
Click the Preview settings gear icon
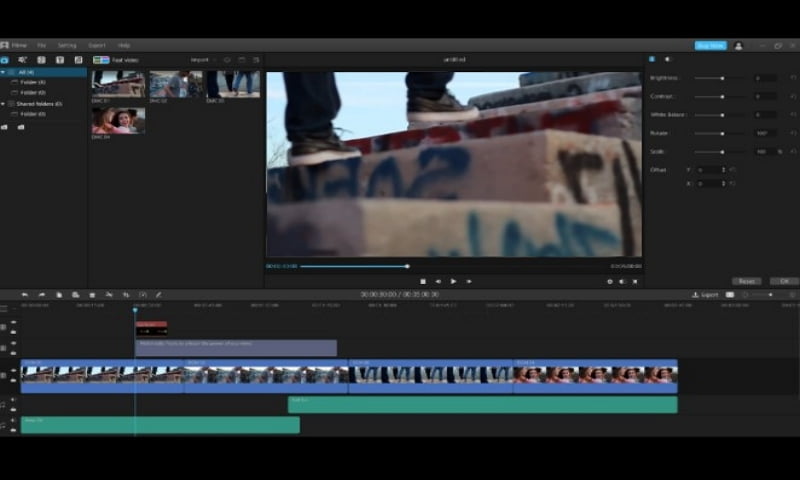point(610,282)
